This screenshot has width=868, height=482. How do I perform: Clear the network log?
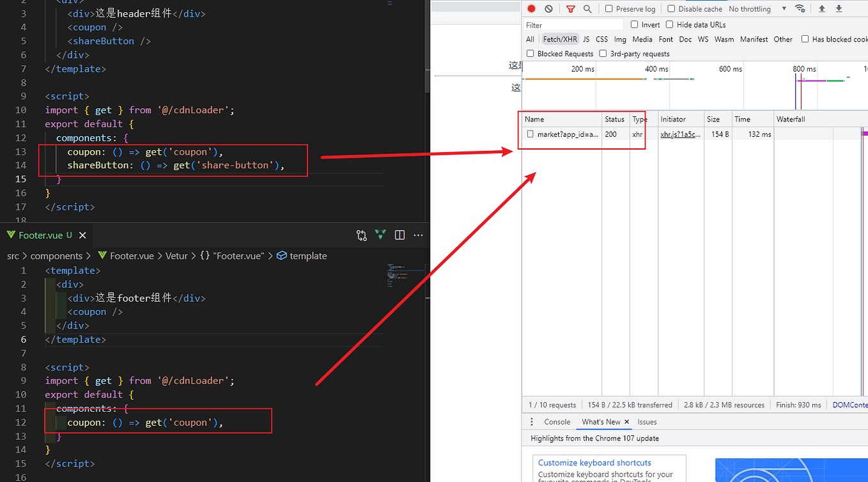[548, 9]
